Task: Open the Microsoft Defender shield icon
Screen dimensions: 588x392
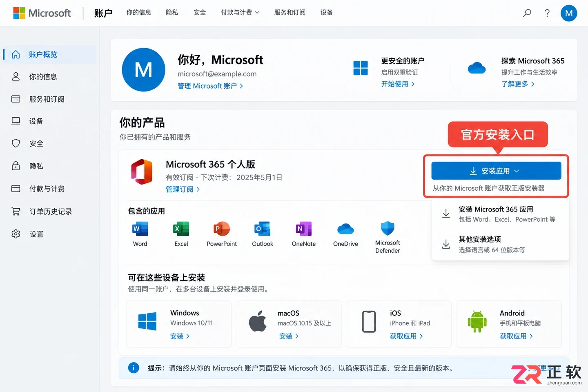Action: pos(388,229)
